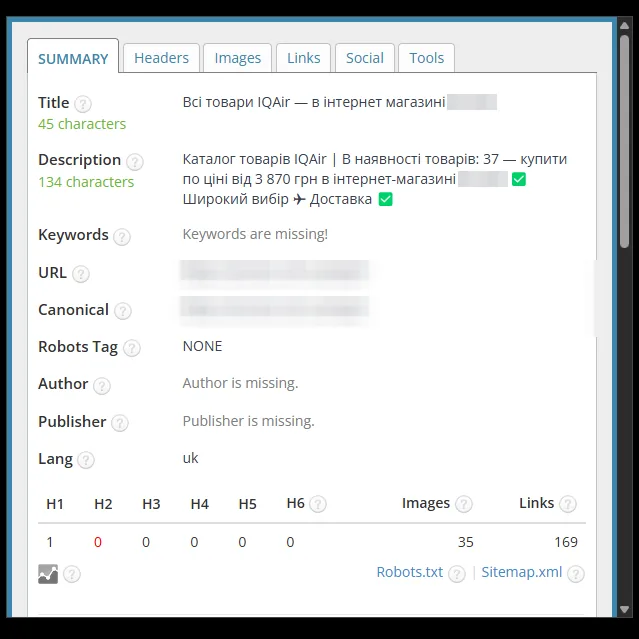Click the help icon beside Description
This screenshot has width=639, height=639.
click(x=134, y=162)
